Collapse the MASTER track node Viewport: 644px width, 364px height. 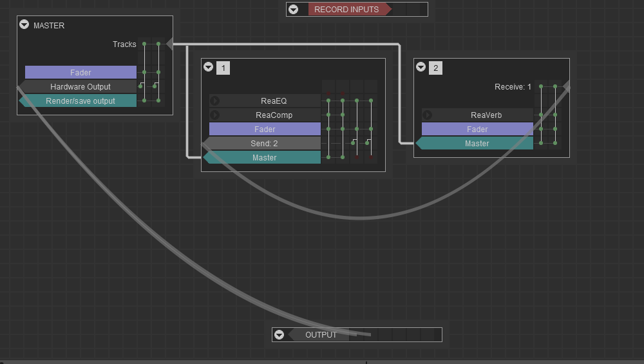pos(24,24)
